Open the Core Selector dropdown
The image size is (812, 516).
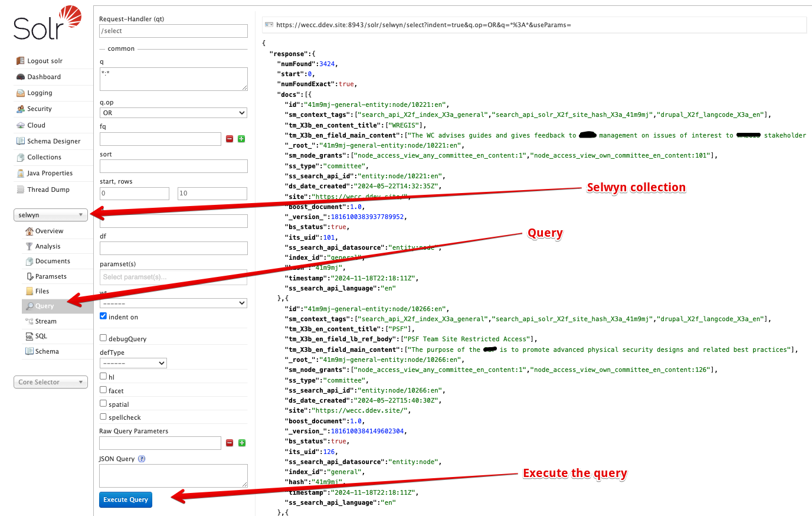click(51, 382)
